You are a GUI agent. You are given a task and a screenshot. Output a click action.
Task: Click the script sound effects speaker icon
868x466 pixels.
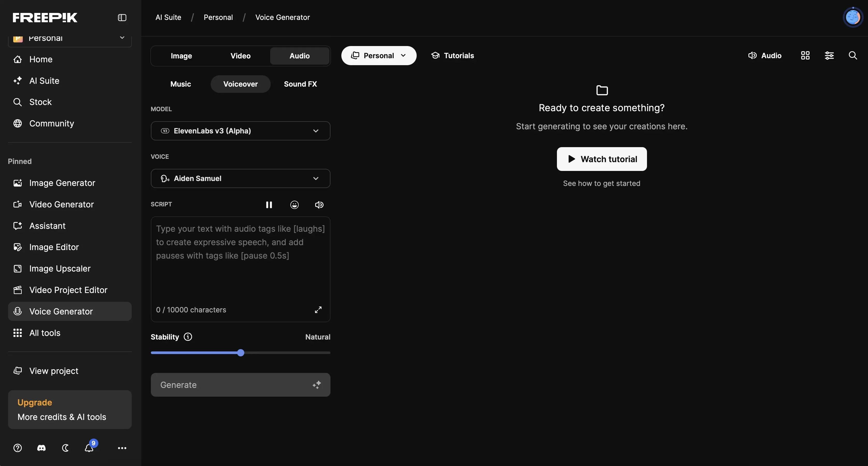pos(319,205)
